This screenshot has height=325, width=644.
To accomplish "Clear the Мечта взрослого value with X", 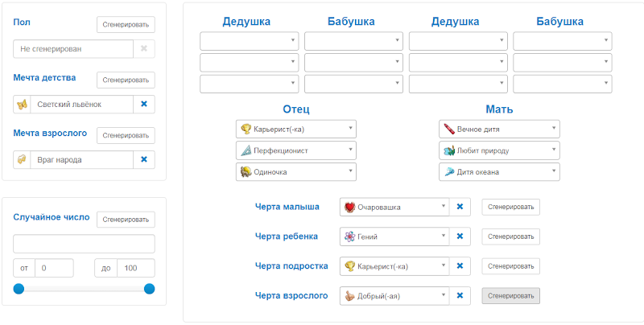I will coord(144,159).
